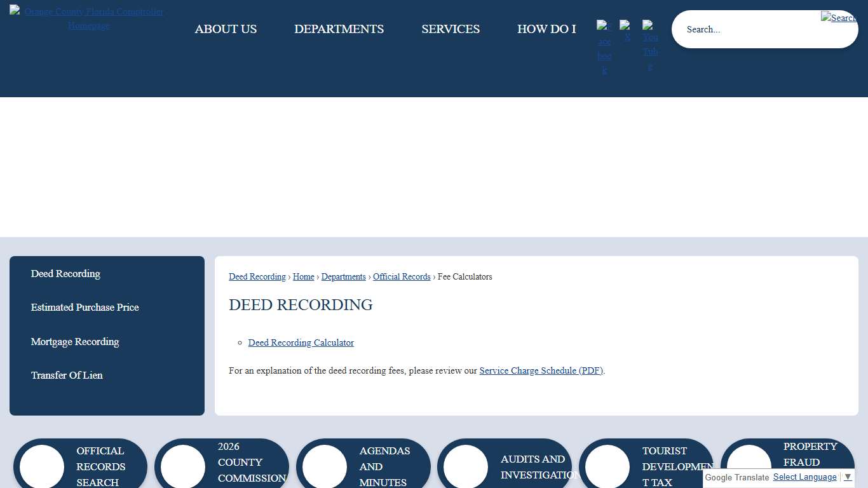Screen dimensions: 868x488
Task: Open the Service Charge Schedule PDF link
Action: [541, 370]
